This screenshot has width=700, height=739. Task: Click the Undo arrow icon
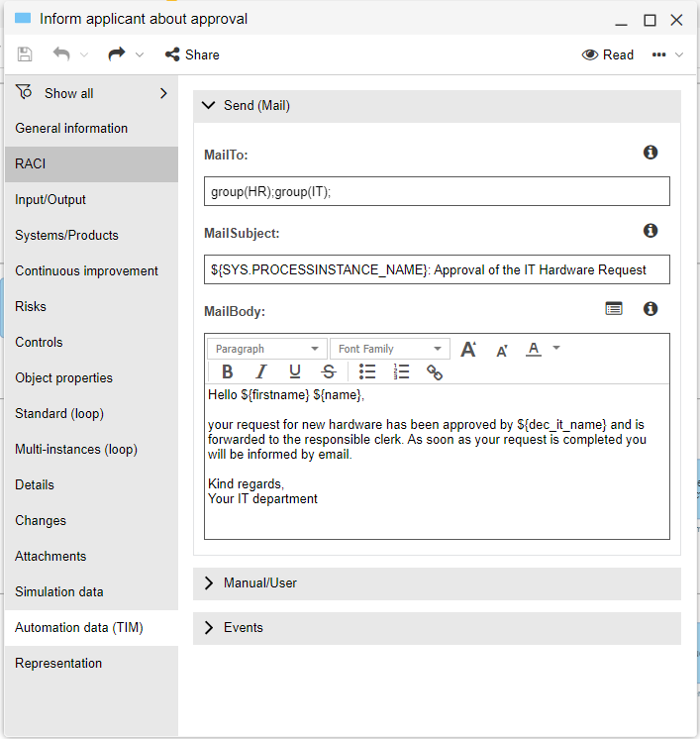coord(61,54)
